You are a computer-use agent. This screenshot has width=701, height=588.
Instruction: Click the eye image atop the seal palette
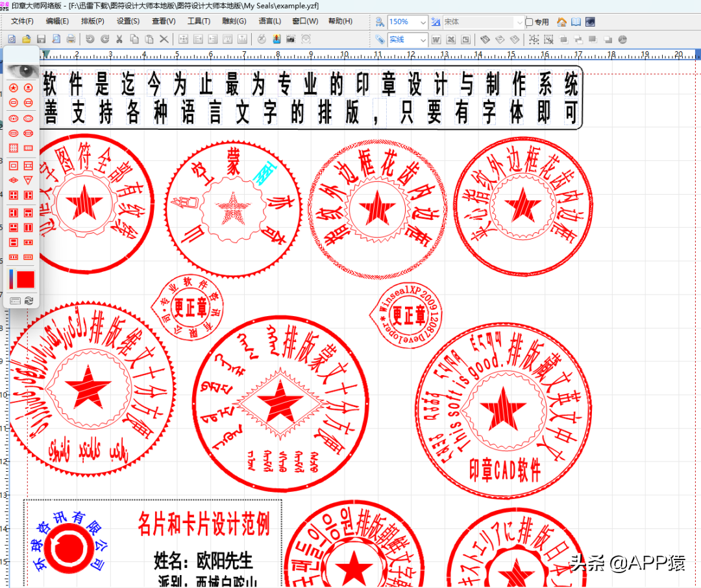(22, 71)
